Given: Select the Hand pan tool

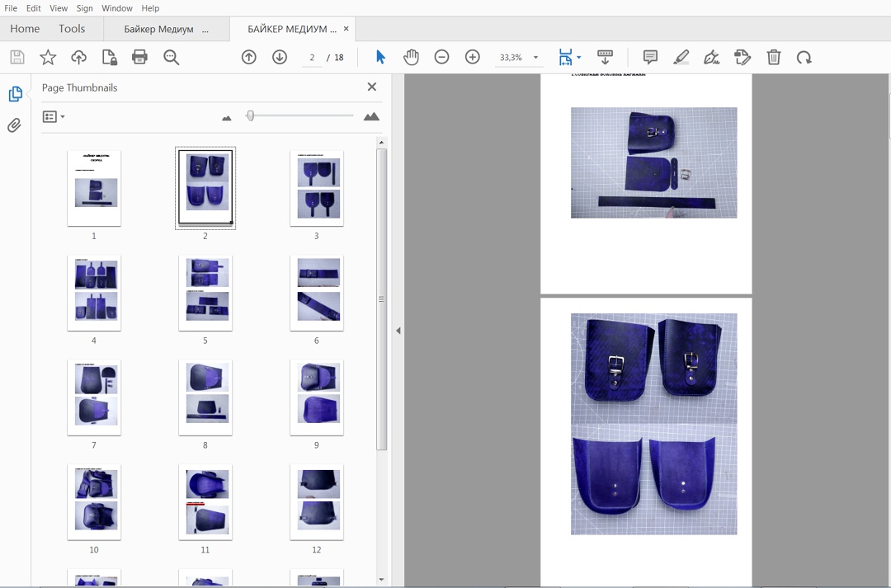Looking at the screenshot, I should point(411,57).
